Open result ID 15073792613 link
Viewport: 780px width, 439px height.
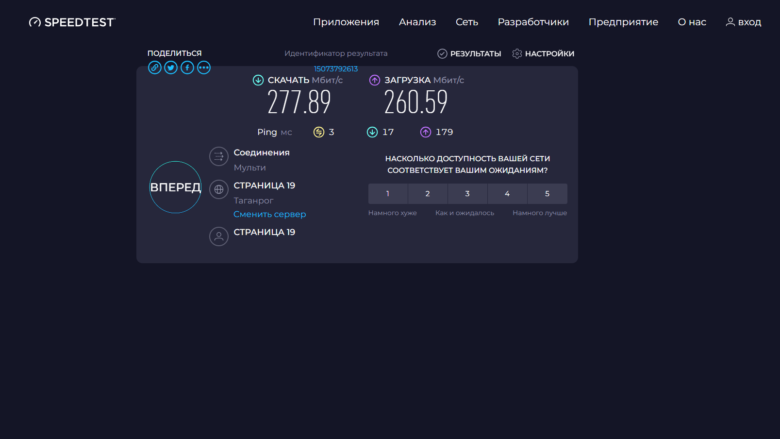click(336, 69)
